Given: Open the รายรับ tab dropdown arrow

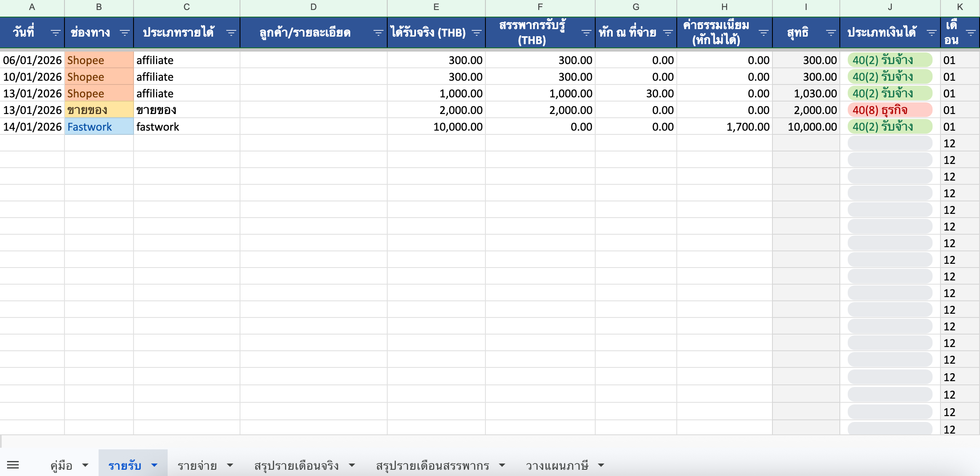Looking at the screenshot, I should (154, 466).
